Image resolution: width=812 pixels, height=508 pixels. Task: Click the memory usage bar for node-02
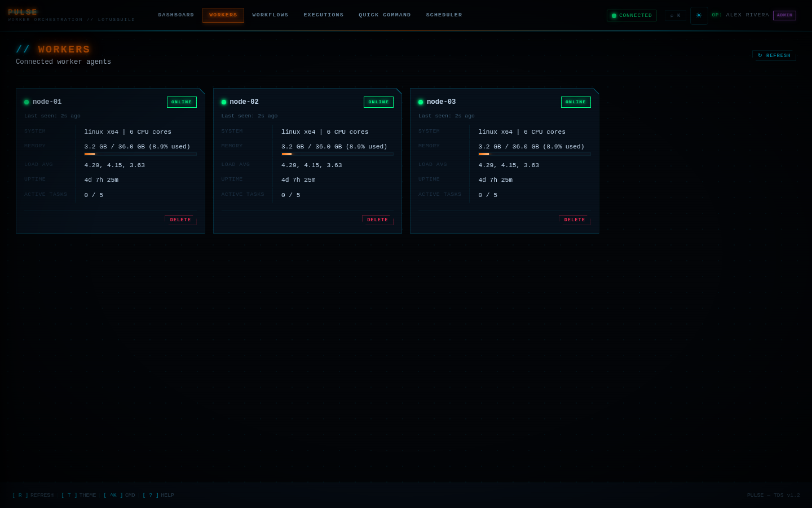pos(338,154)
